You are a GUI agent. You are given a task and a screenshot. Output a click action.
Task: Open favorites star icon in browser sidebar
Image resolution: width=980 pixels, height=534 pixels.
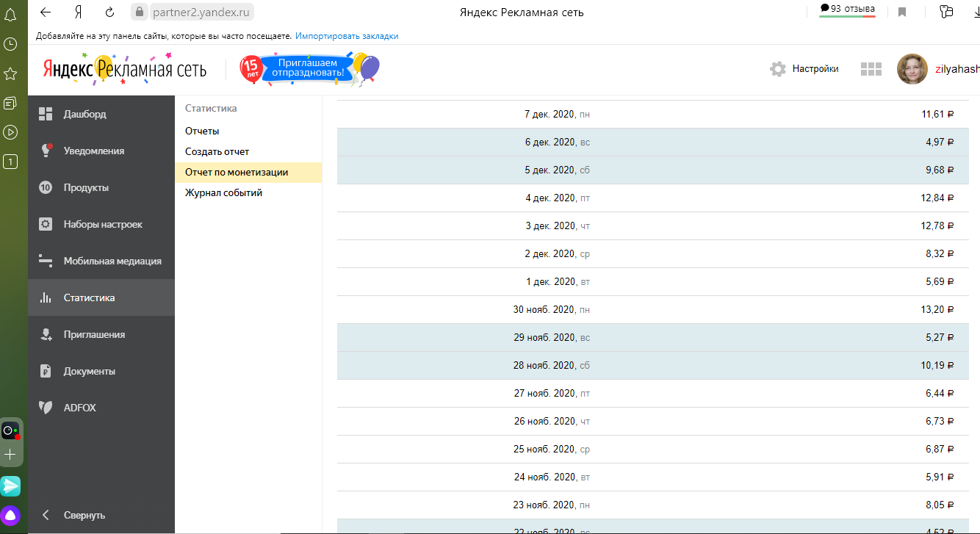(10, 73)
